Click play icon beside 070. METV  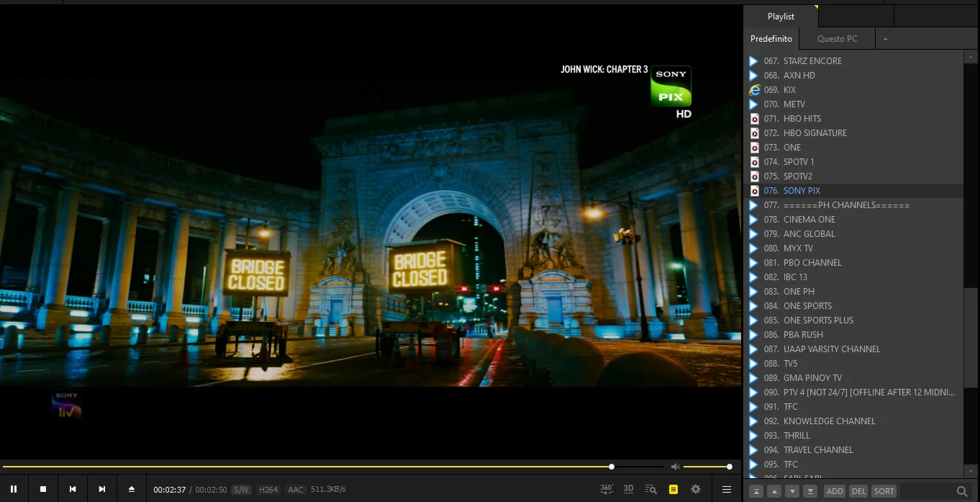click(x=754, y=104)
